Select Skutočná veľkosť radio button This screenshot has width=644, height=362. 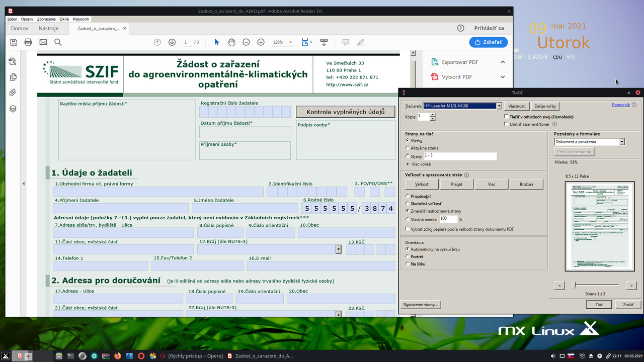point(408,204)
